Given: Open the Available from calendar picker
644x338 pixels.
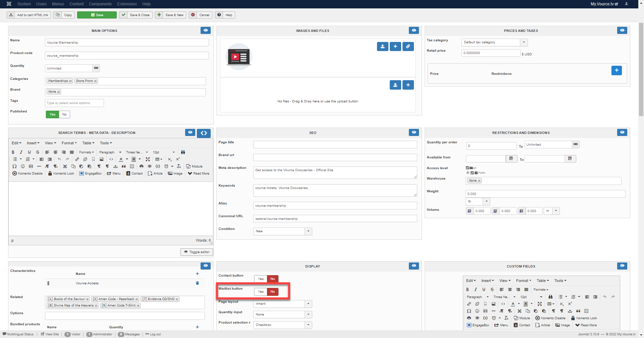Looking at the screenshot, I should 511,159.
